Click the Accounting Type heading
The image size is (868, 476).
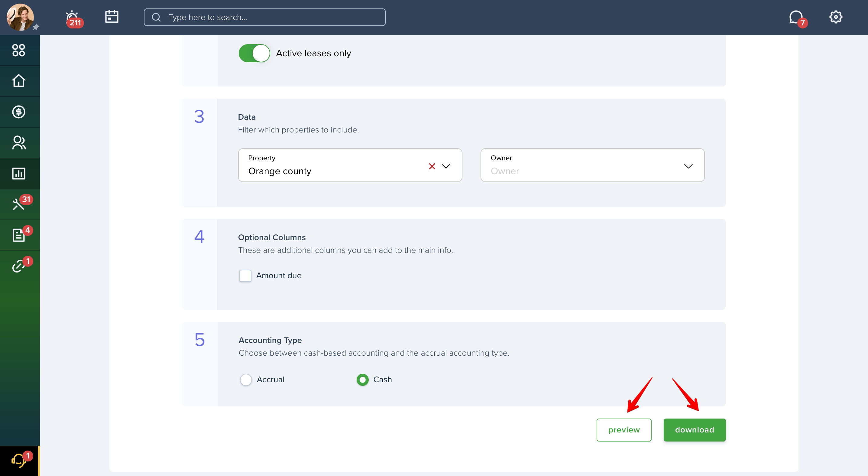270,340
